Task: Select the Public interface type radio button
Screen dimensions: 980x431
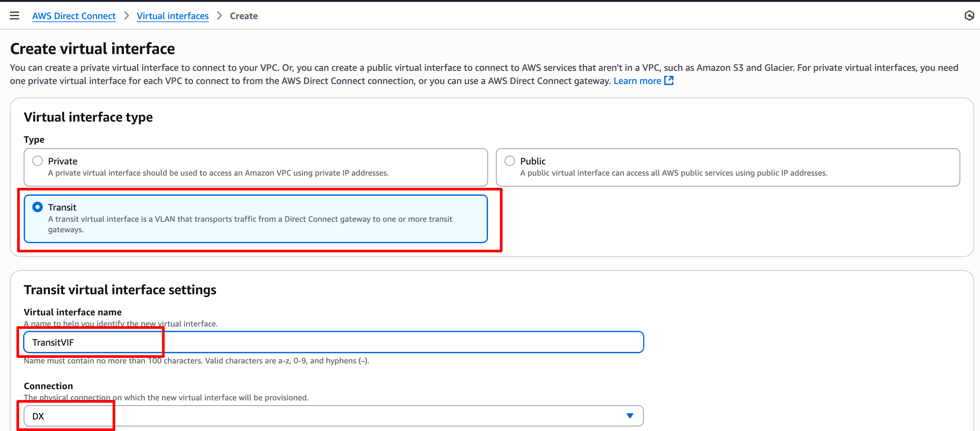Action: 509,161
